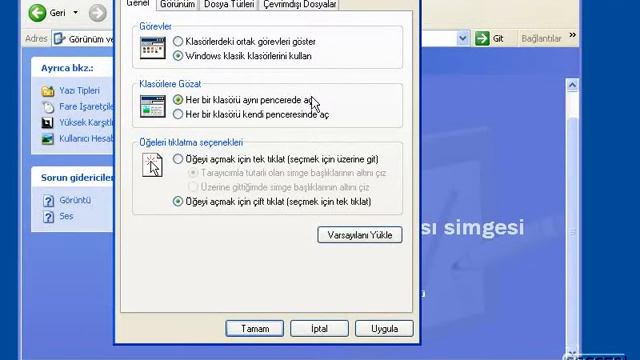Image resolution: width=640 pixels, height=360 pixels.
Task: Switch to the Çevrimdışı Dosyalar tab
Action: click(300, 4)
